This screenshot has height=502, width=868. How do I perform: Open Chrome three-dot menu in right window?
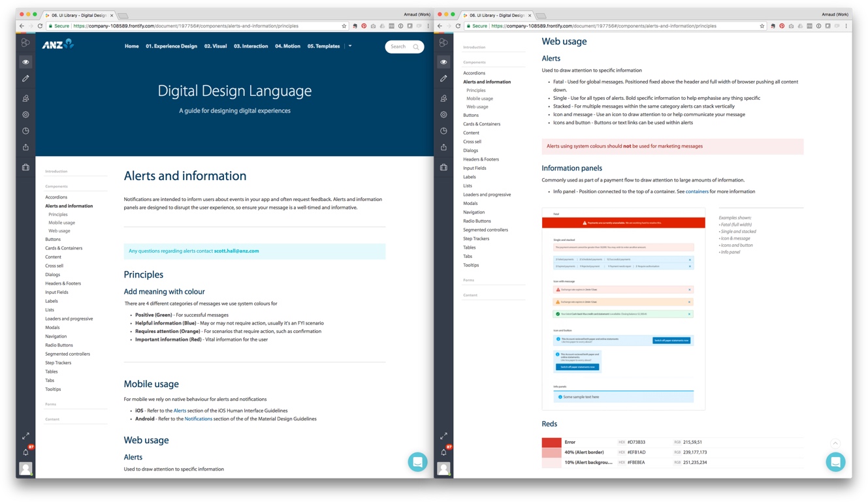click(846, 26)
